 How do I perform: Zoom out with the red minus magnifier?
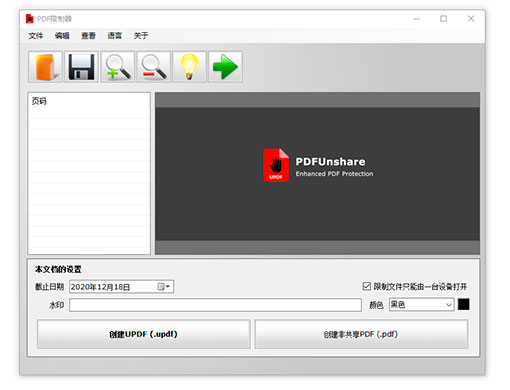click(153, 67)
